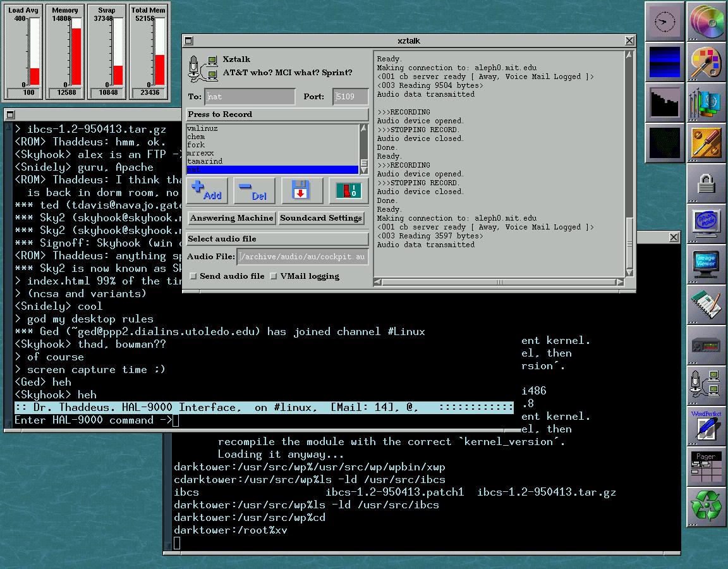
Task: Click the Add contact plus icon
Action: pos(207,190)
